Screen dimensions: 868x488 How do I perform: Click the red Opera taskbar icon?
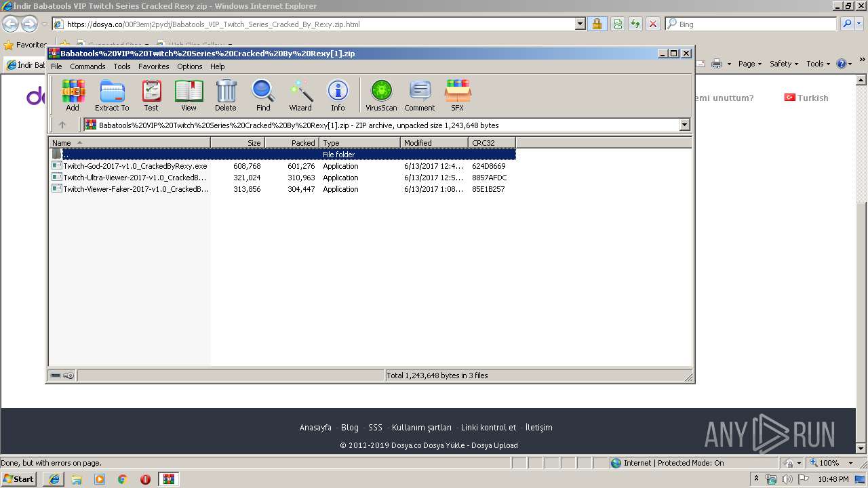[145, 479]
